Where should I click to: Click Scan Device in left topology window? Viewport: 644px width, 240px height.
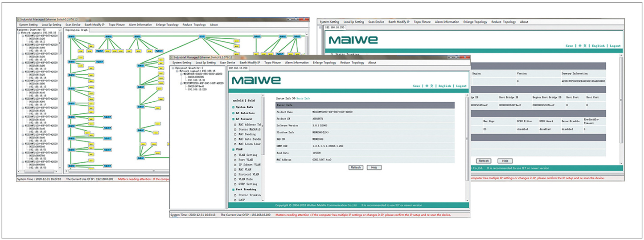pyautogui.click(x=73, y=25)
